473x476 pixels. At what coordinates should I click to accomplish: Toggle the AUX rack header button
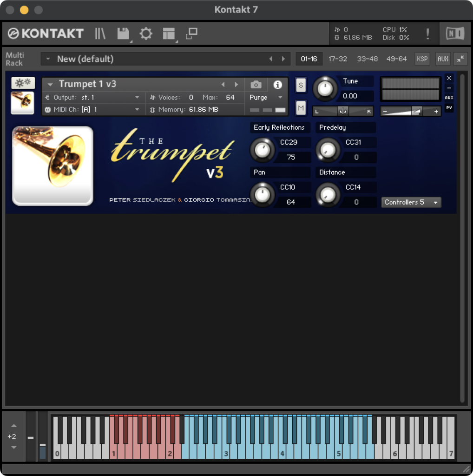(443, 59)
